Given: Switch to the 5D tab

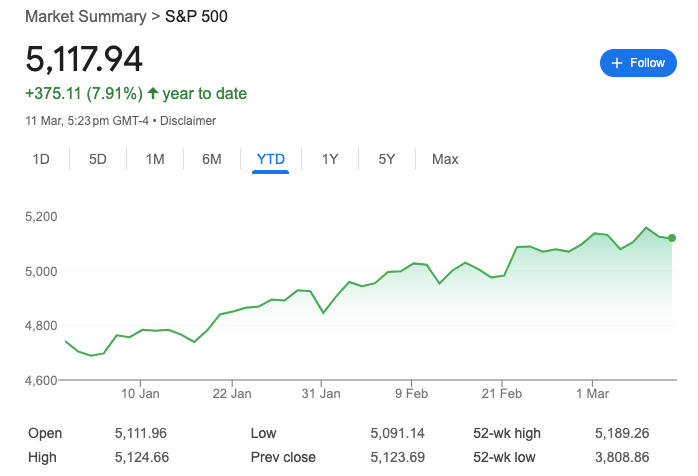Looking at the screenshot, I should (x=97, y=159).
